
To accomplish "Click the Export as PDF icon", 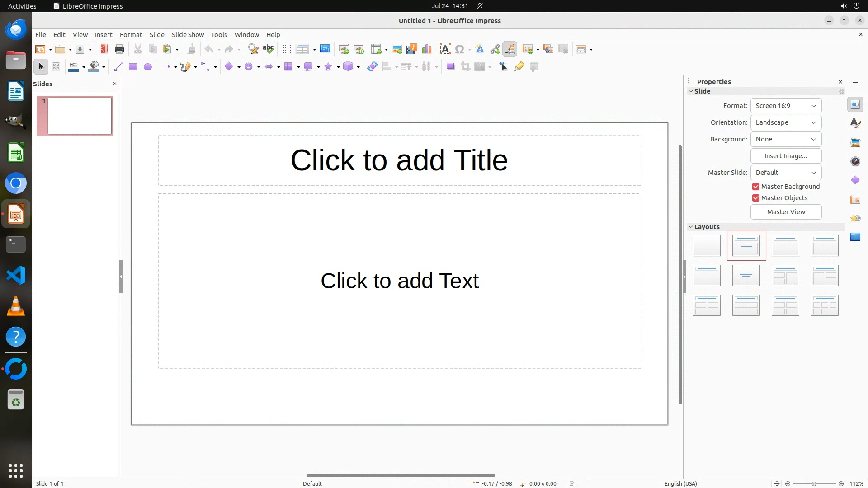I will pyautogui.click(x=104, y=49).
